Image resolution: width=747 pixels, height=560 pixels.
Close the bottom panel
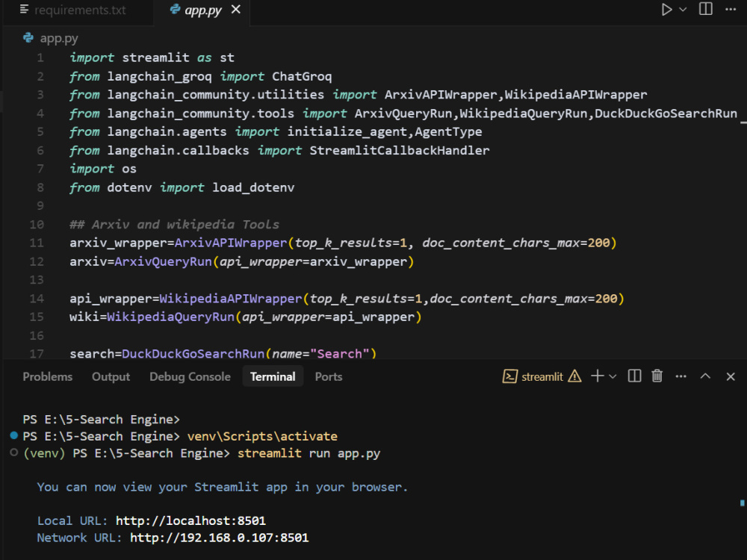[731, 376]
